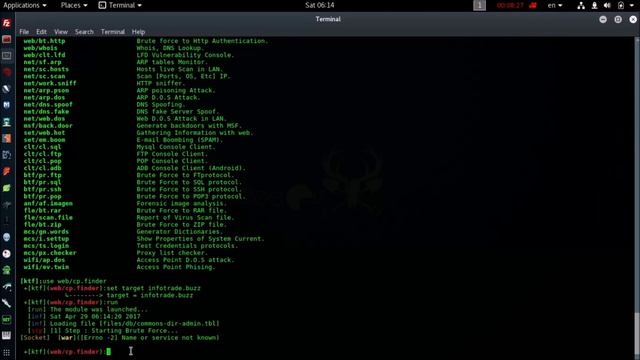
Task: Click the 'msf/back.door' module name
Action: (48, 126)
